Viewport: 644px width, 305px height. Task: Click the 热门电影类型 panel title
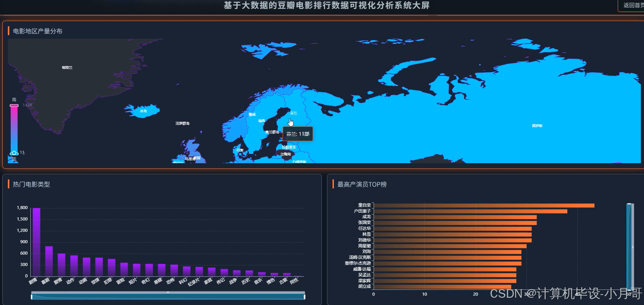pyautogui.click(x=31, y=184)
